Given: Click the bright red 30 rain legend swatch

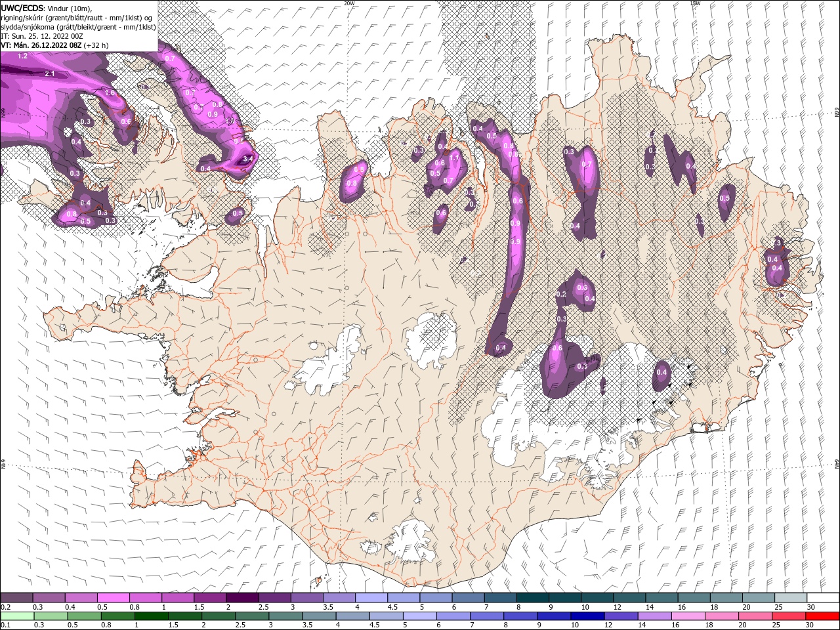Looking at the screenshot, I should click(x=823, y=616).
